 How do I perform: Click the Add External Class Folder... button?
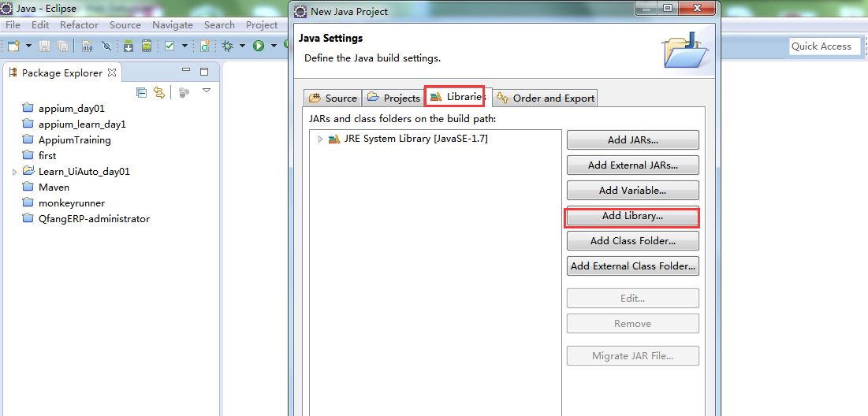[x=633, y=266]
